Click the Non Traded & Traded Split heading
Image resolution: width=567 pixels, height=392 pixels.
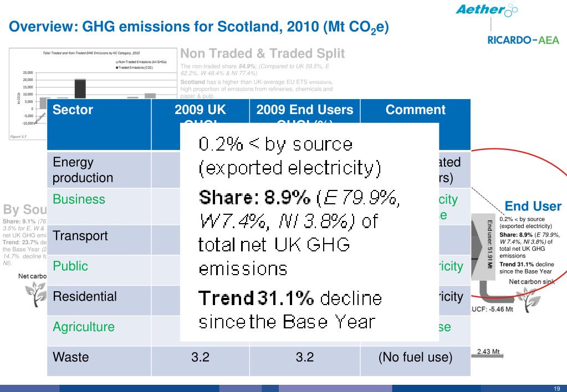pos(262,54)
